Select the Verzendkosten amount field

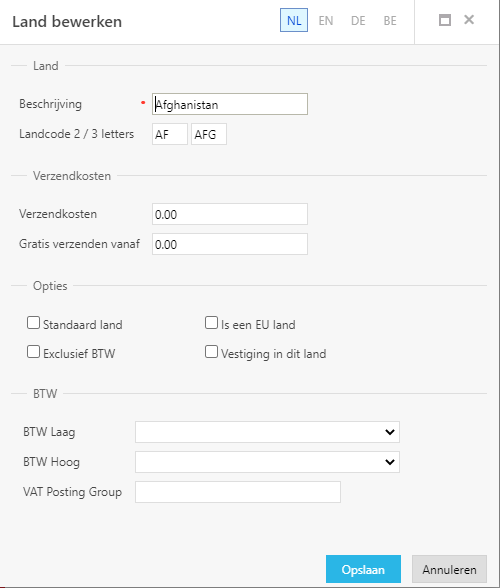(x=230, y=214)
